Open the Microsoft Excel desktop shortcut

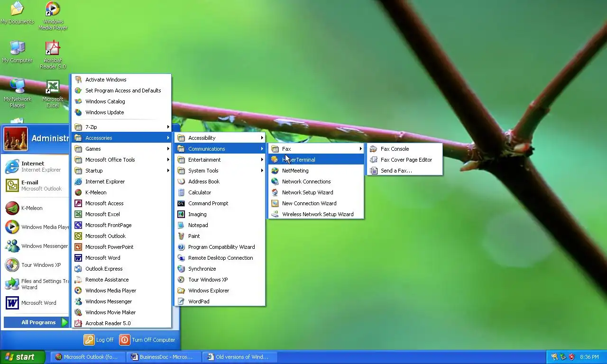tap(53, 93)
